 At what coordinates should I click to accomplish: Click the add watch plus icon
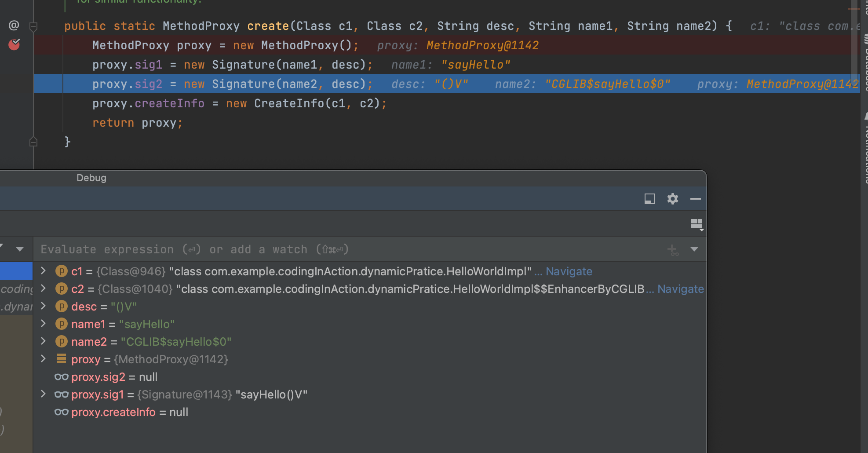click(x=672, y=250)
